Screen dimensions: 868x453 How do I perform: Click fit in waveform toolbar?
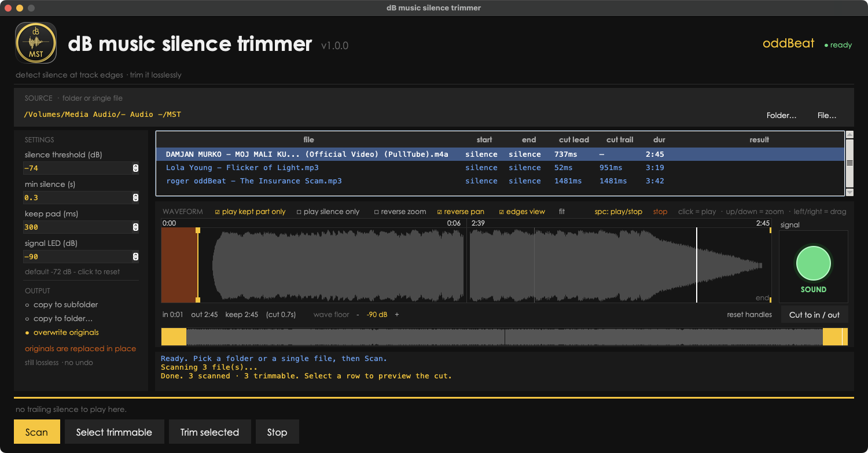(562, 212)
